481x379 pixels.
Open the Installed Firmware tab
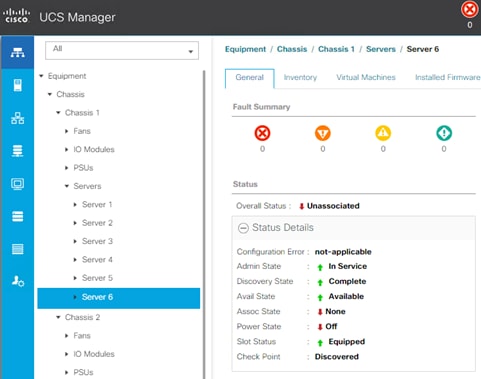tap(447, 77)
